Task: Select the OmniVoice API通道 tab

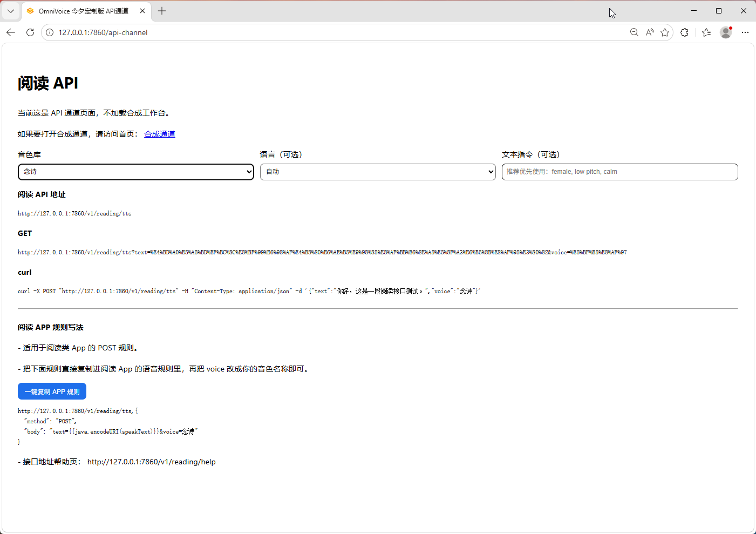Action: (x=81, y=11)
